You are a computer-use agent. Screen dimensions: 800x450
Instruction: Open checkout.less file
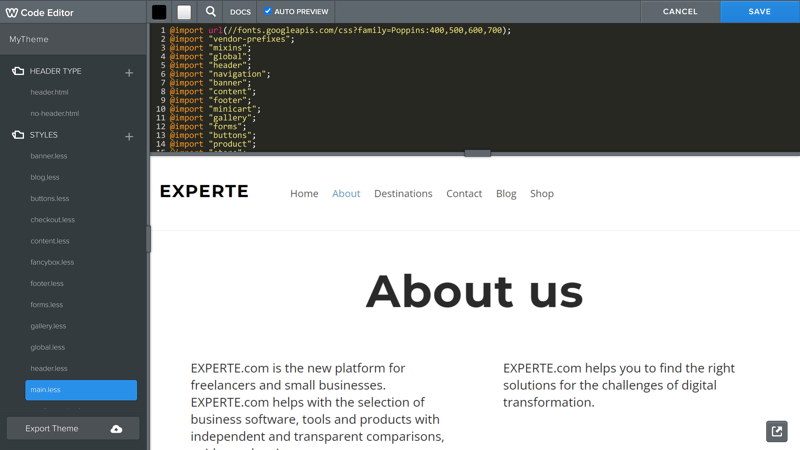pos(53,220)
